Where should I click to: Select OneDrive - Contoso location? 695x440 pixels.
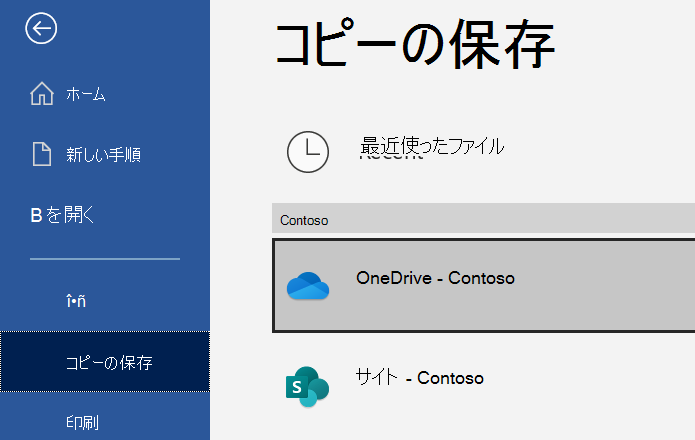coord(484,285)
